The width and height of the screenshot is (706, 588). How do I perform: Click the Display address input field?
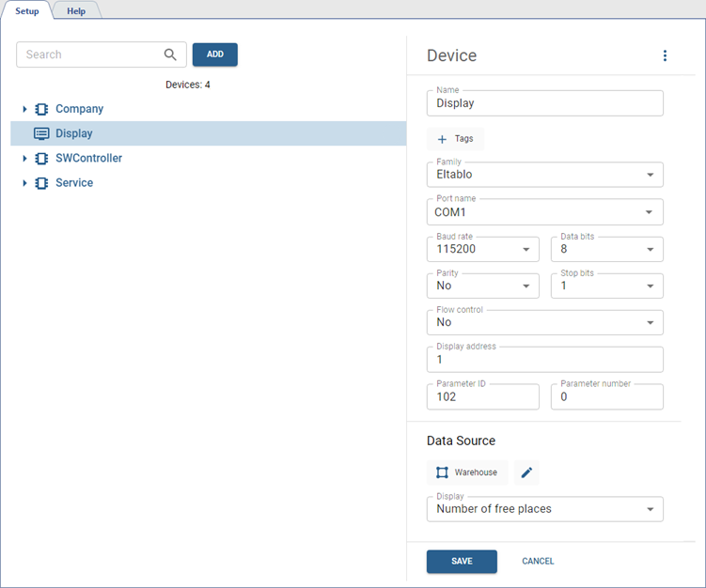tap(544, 360)
